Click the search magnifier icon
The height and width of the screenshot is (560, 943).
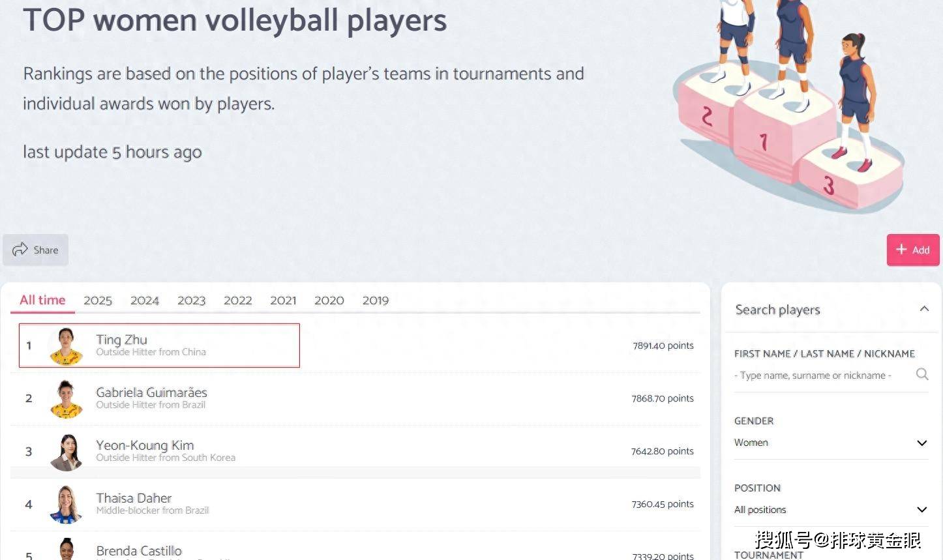click(x=921, y=374)
